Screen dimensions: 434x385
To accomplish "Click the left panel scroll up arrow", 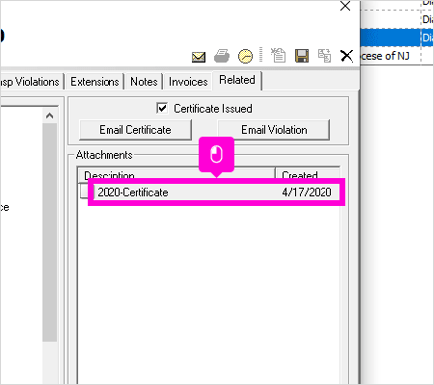I will [50, 116].
